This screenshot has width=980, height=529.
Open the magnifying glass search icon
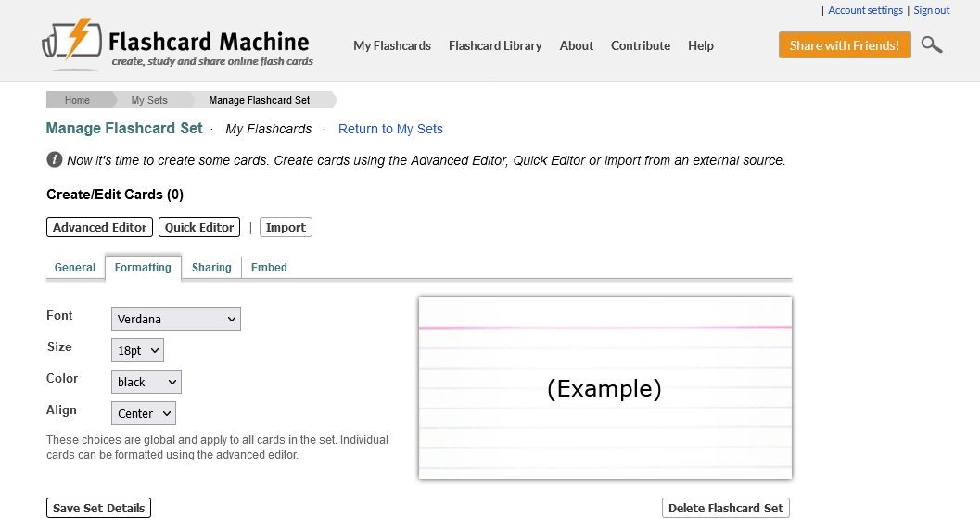931,45
